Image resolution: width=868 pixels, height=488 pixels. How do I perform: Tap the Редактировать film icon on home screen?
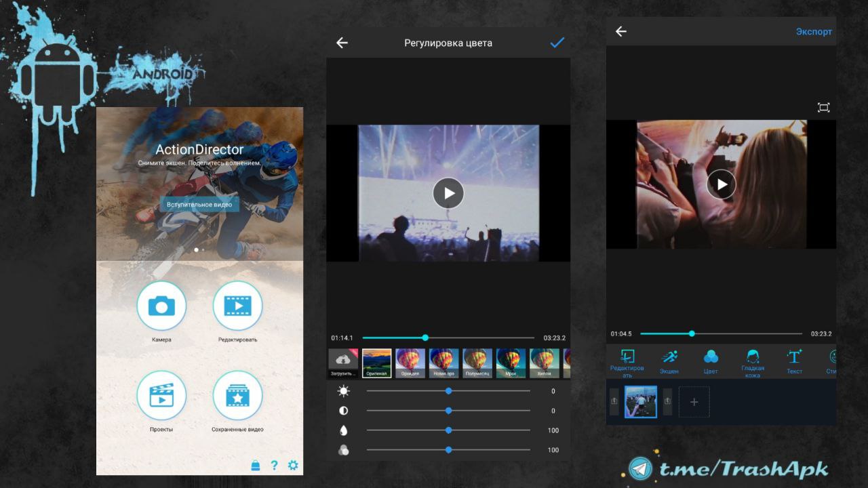(x=237, y=306)
